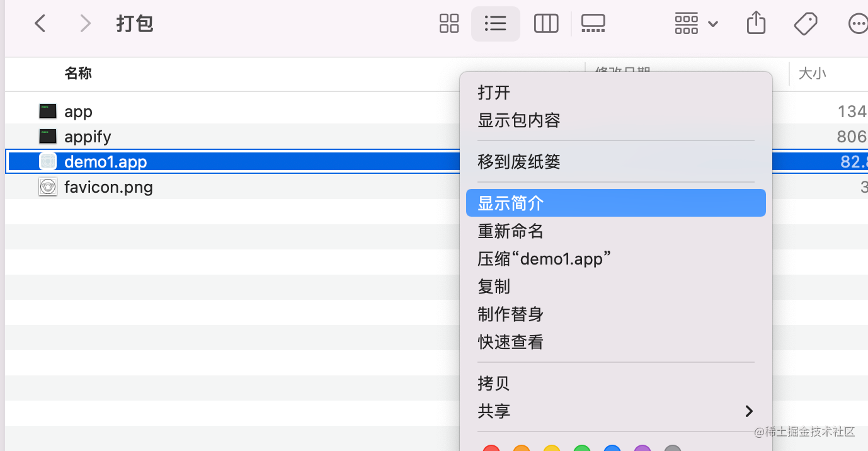Open the grouping options dropdown chevron
This screenshot has width=868, height=451.
pos(713,23)
